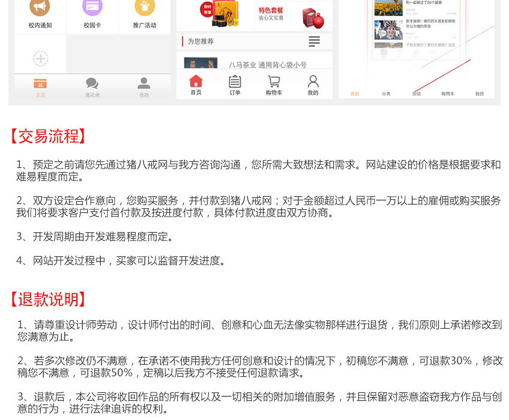Expand the list menu beside 为您推荐
Screen dimensions: 509x420
coord(314,41)
